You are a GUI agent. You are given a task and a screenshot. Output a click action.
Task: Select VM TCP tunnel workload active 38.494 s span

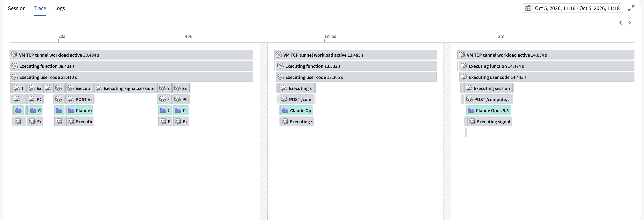point(131,55)
